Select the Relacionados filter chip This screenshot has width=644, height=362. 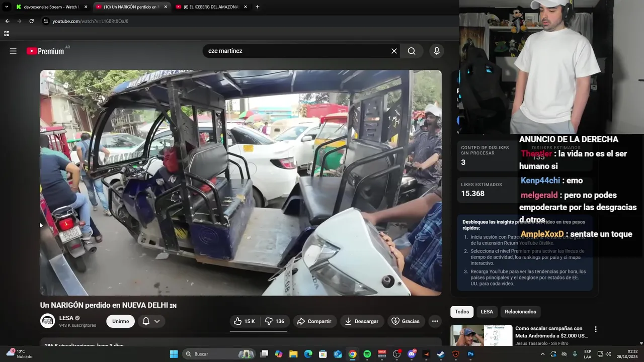[x=520, y=312]
